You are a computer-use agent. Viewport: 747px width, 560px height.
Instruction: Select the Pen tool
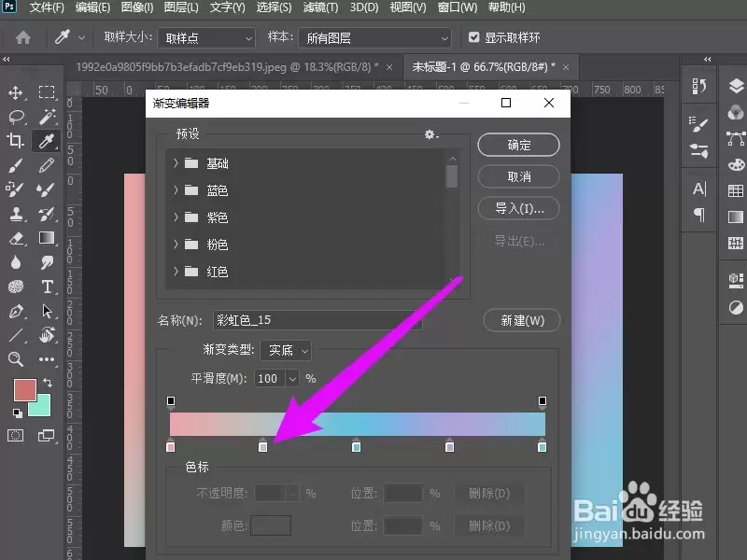coord(16,312)
